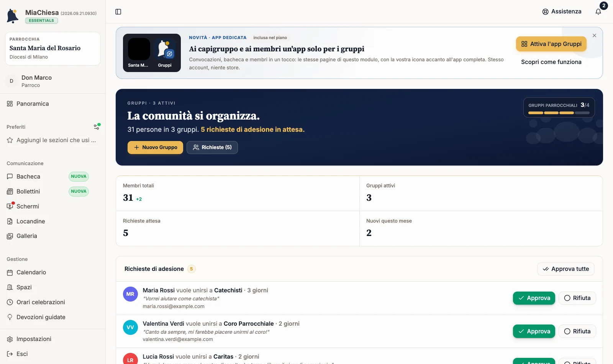Viewport: 613px width, 364px height.
Task: Reject Valentina Verdi's request
Action: (x=577, y=331)
